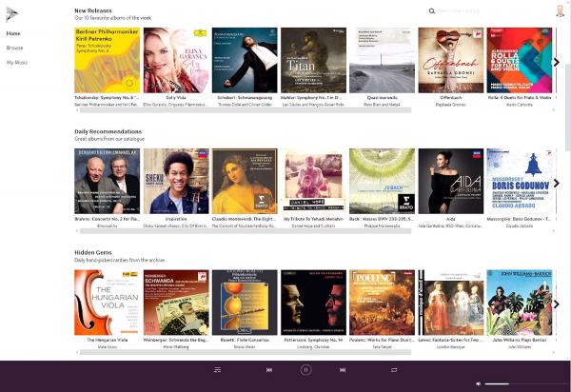
Task: Open Rosetti Flute Concertos album cover
Action: pyautogui.click(x=245, y=303)
